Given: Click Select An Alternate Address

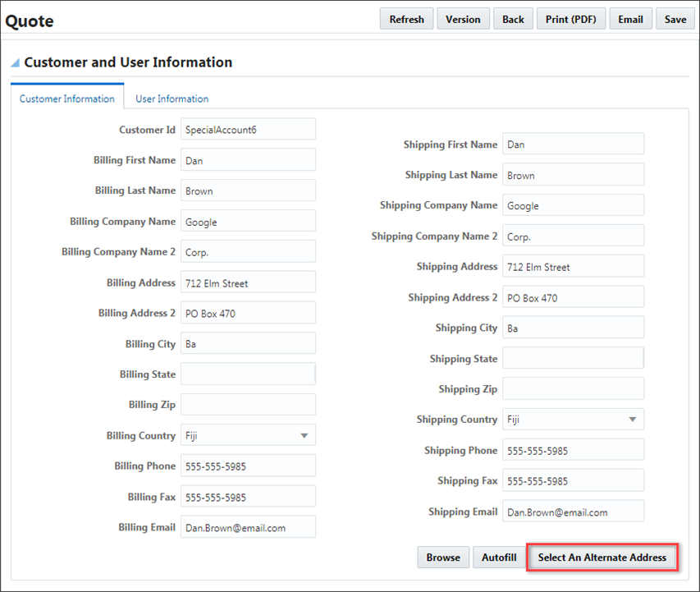Looking at the screenshot, I should 602,558.
